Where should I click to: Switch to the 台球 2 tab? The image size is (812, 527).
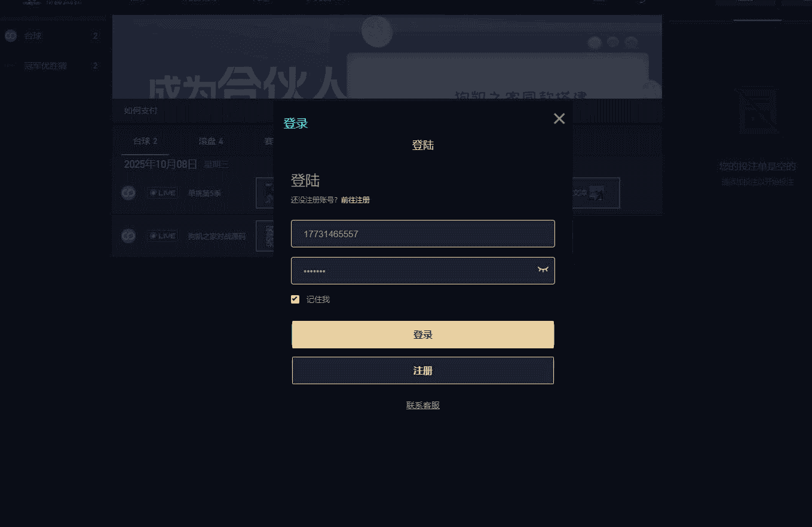145,142
